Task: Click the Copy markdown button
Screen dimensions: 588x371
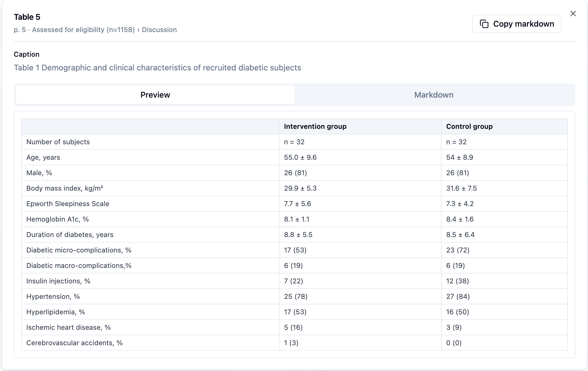Action: pyautogui.click(x=517, y=24)
